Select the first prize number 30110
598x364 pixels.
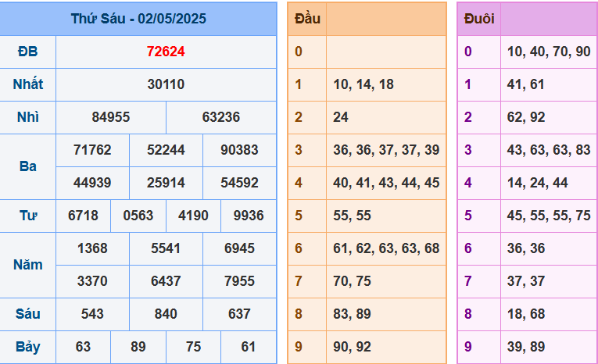(x=166, y=84)
